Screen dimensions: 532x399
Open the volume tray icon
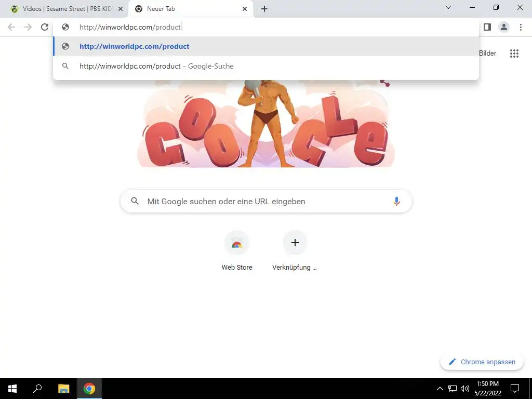pyautogui.click(x=465, y=389)
